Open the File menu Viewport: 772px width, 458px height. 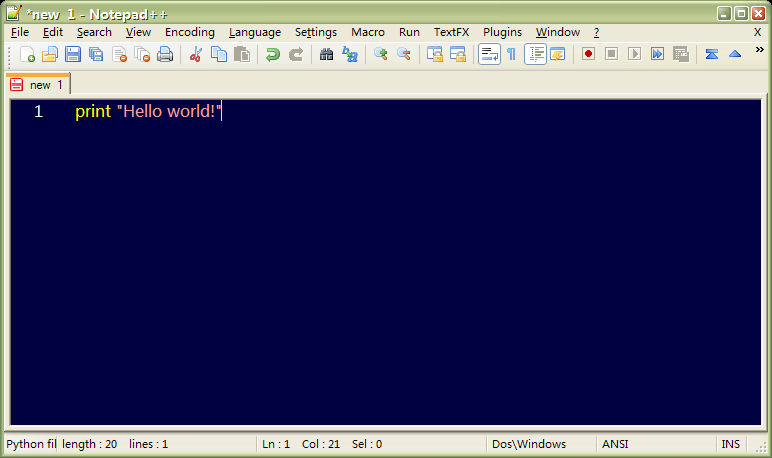pos(20,33)
